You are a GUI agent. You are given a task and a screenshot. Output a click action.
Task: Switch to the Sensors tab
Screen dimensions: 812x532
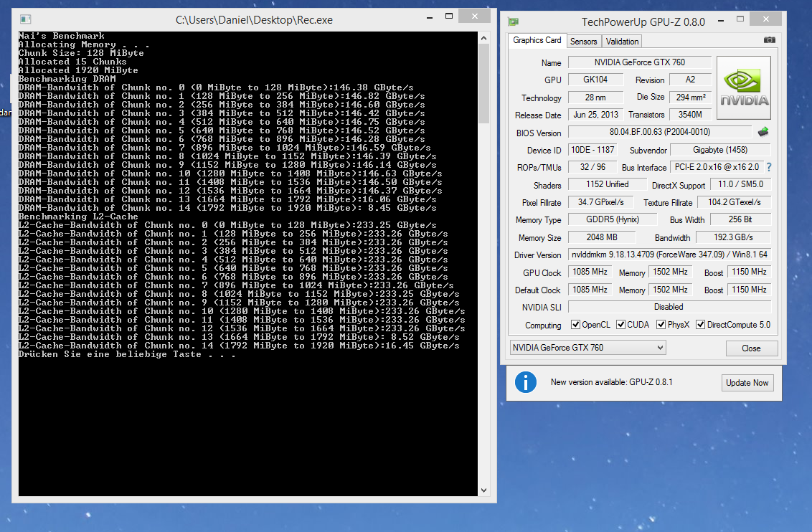click(x=584, y=42)
